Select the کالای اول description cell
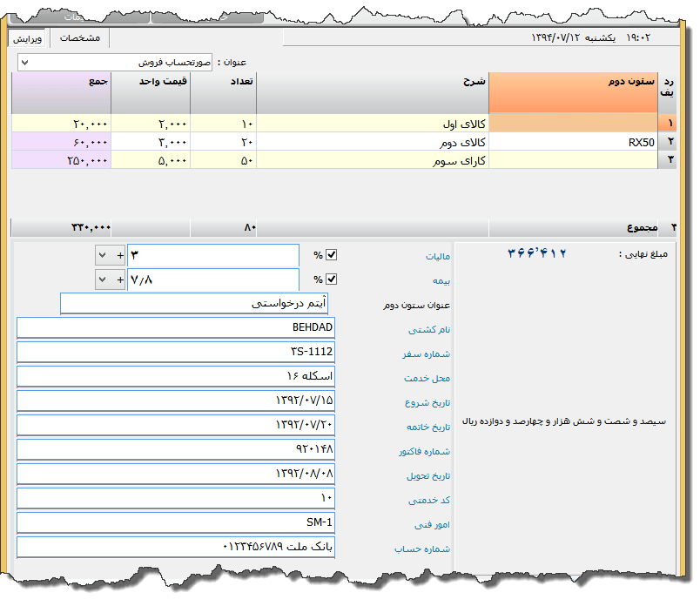The height and width of the screenshot is (606, 700). (373, 124)
